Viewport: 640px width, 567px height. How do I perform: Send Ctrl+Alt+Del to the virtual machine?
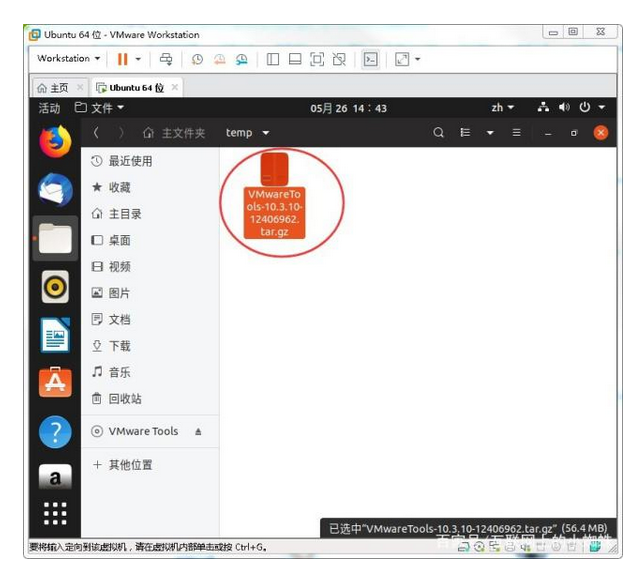166,59
